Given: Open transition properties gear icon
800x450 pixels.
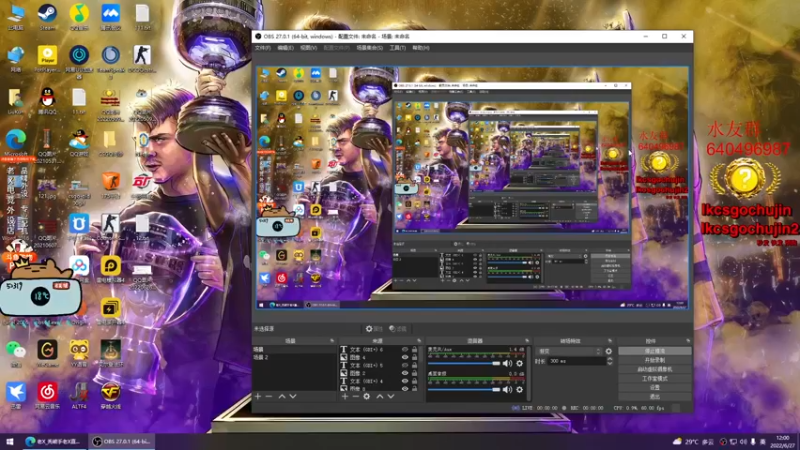Looking at the screenshot, I should coord(609,351).
